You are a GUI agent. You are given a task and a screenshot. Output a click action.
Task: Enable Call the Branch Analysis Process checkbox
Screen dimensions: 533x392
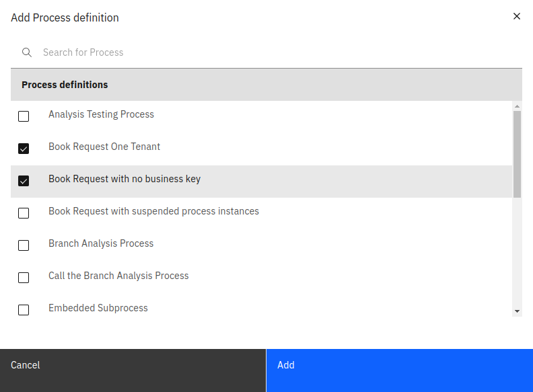[x=24, y=278]
